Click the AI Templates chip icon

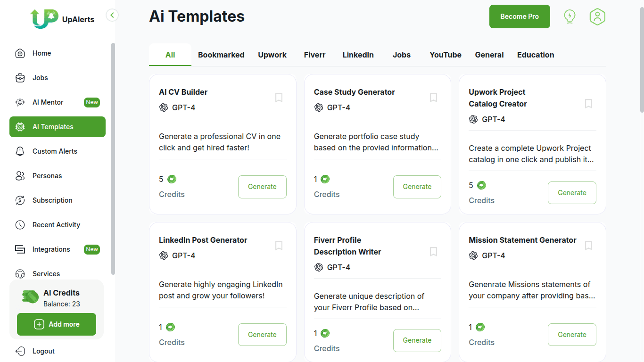pyautogui.click(x=20, y=127)
